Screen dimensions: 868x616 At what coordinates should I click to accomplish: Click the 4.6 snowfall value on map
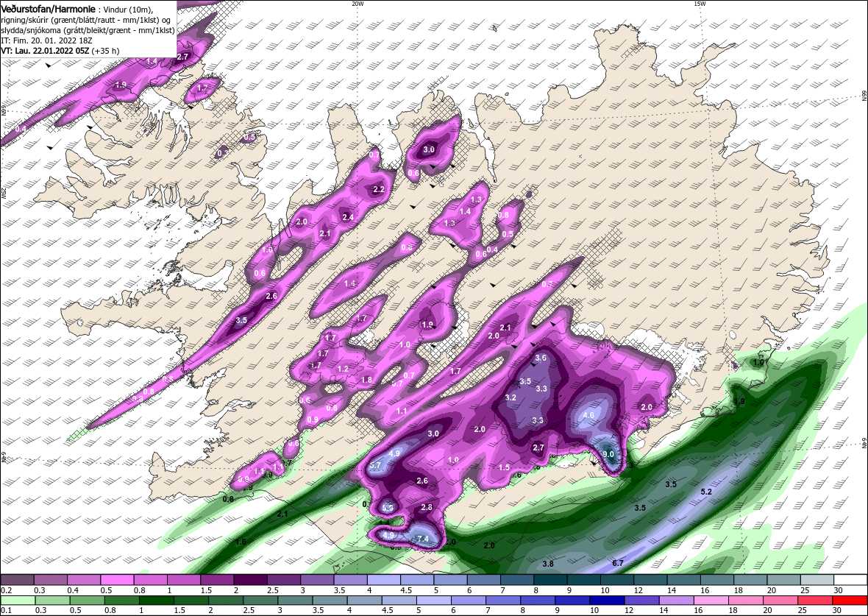(589, 415)
